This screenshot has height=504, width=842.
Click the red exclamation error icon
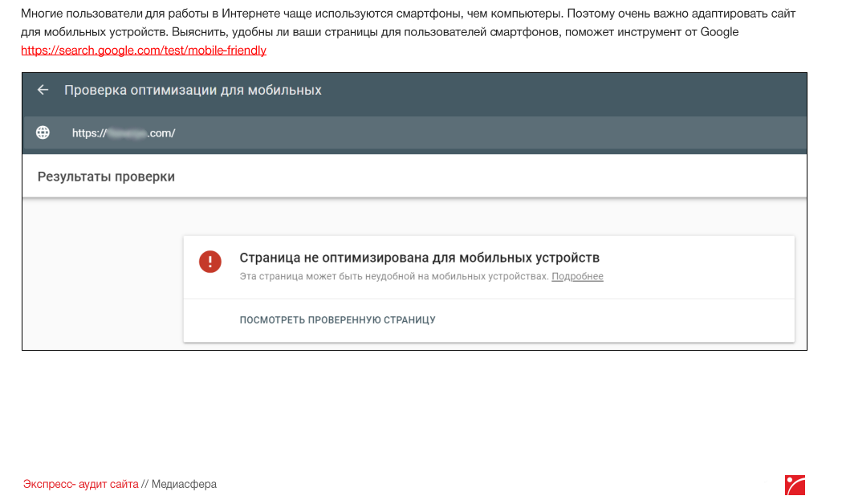210,262
